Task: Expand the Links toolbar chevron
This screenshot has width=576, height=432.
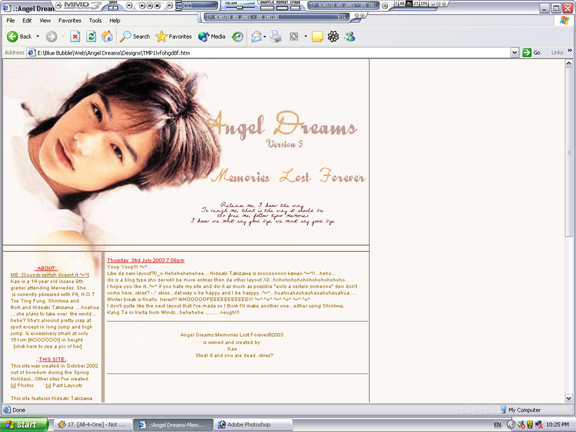Action: click(570, 51)
